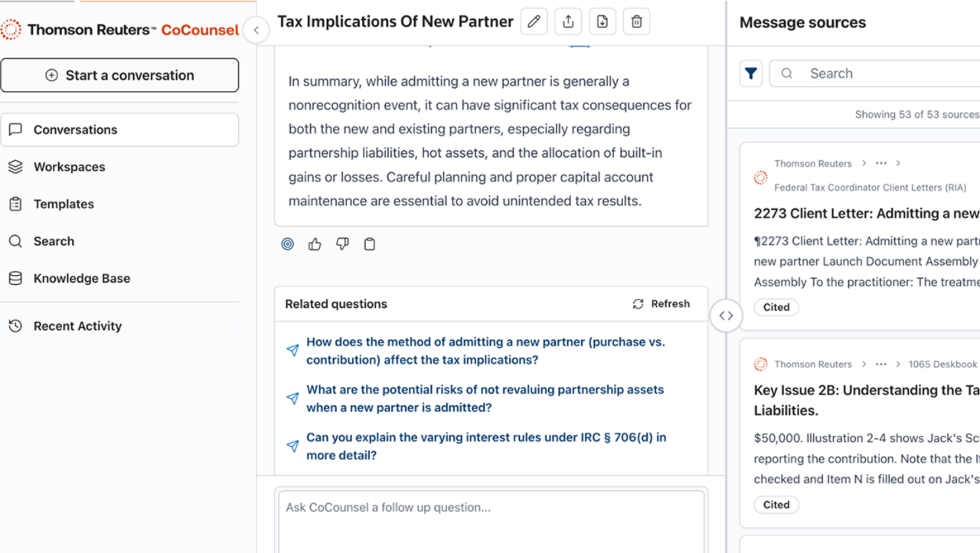
Task: Click the target icon below response
Action: pyautogui.click(x=288, y=244)
